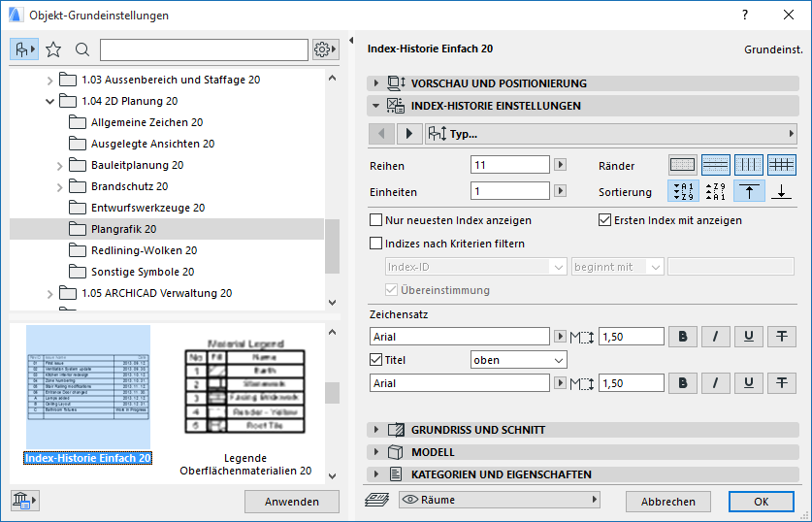Toggle bold for first Arial font row
Viewport: 812px width, 522px height.
pyautogui.click(x=683, y=337)
